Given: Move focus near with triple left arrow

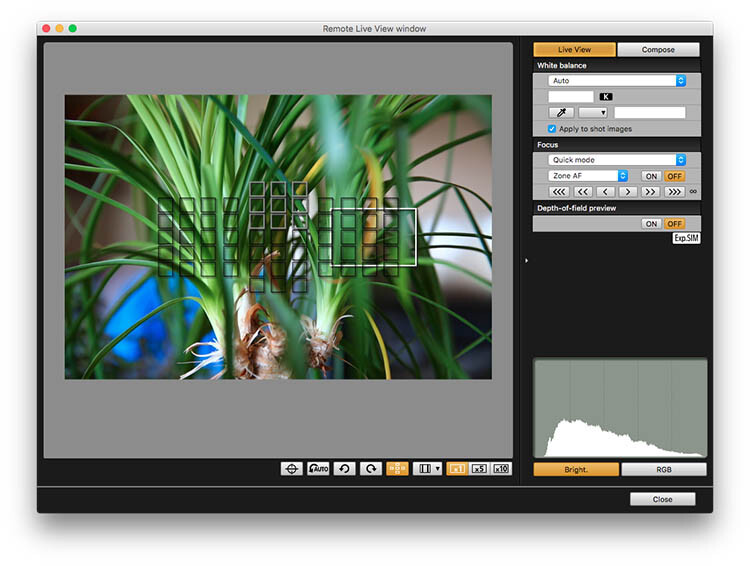Looking at the screenshot, I should [559, 191].
